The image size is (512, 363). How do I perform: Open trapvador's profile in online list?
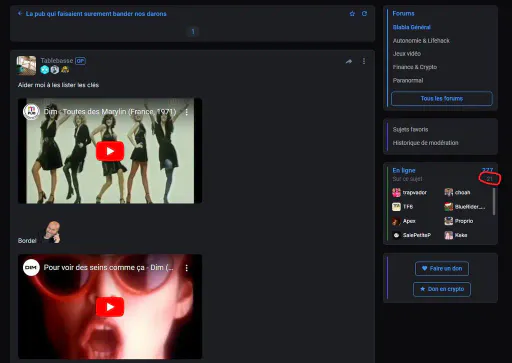point(415,192)
